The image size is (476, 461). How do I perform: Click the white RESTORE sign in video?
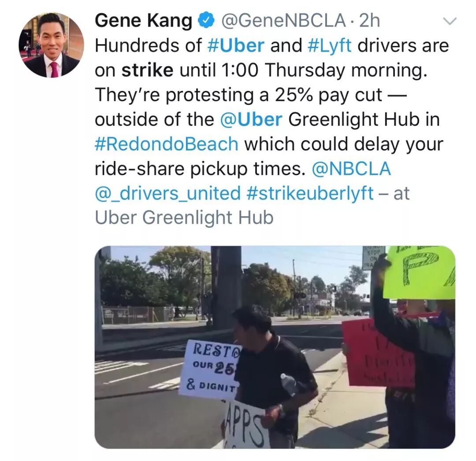click(x=210, y=368)
